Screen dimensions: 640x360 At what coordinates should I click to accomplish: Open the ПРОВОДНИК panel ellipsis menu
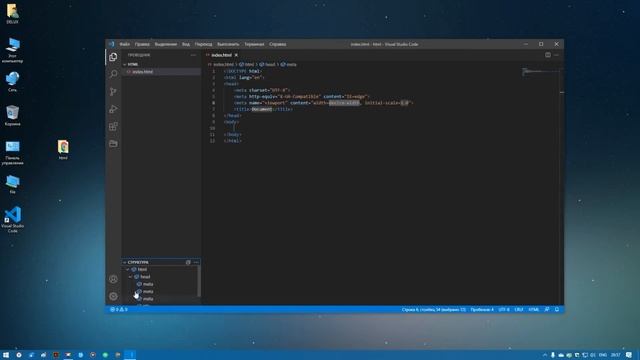pos(193,55)
